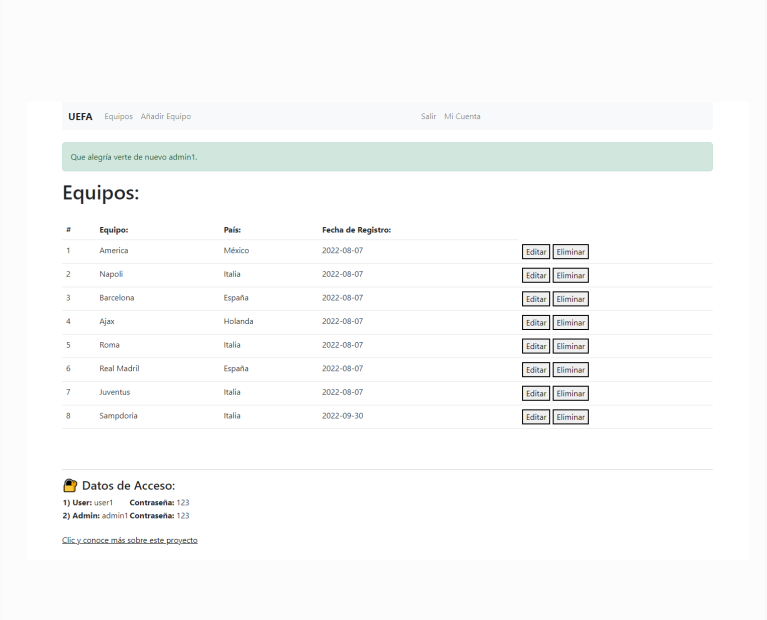Click the Datos de Acceso emoji icon
Image resolution: width=767 pixels, height=620 pixels.
[x=70, y=485]
